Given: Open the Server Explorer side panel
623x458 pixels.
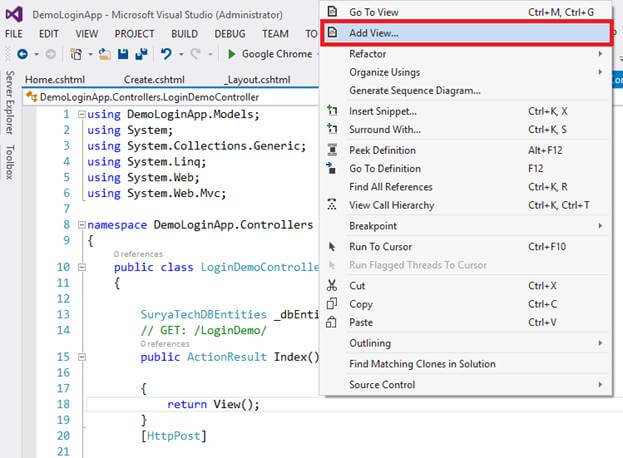Looking at the screenshot, I should pos(10,102).
